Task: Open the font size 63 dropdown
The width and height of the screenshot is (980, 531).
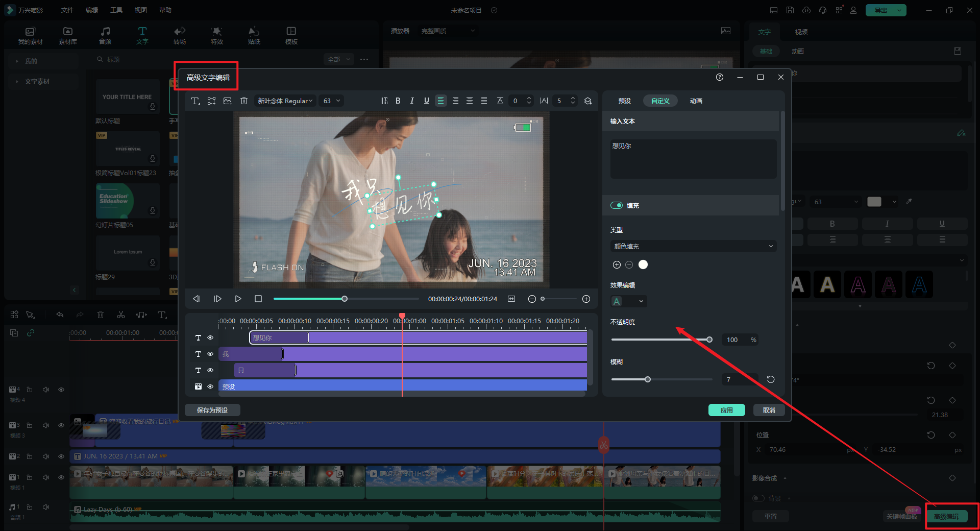Action: click(332, 101)
